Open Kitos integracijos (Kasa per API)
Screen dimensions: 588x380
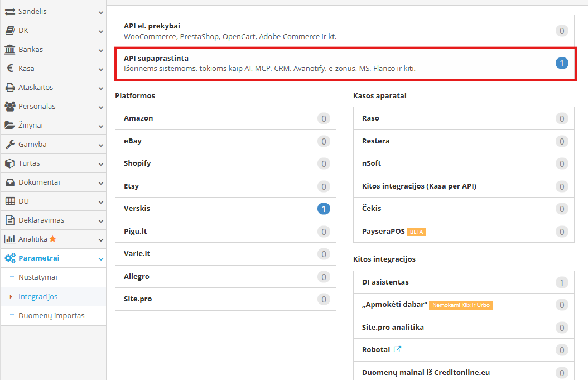point(464,186)
